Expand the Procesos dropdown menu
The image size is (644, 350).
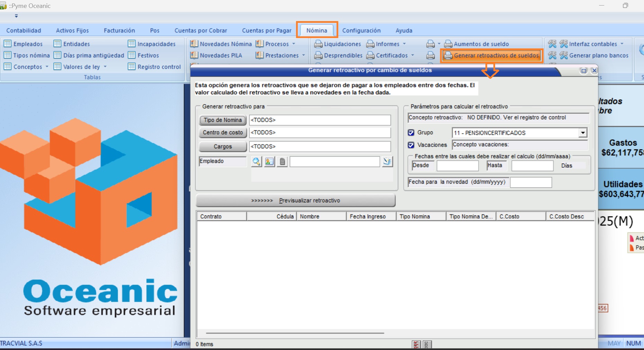294,44
